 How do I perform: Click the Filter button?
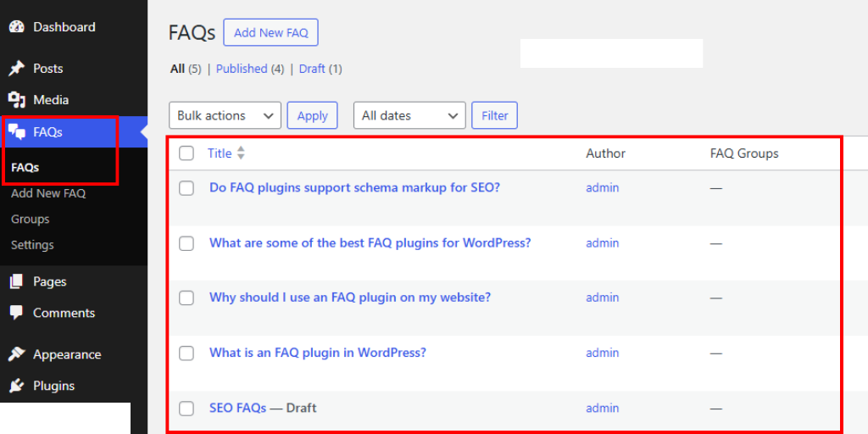point(494,115)
